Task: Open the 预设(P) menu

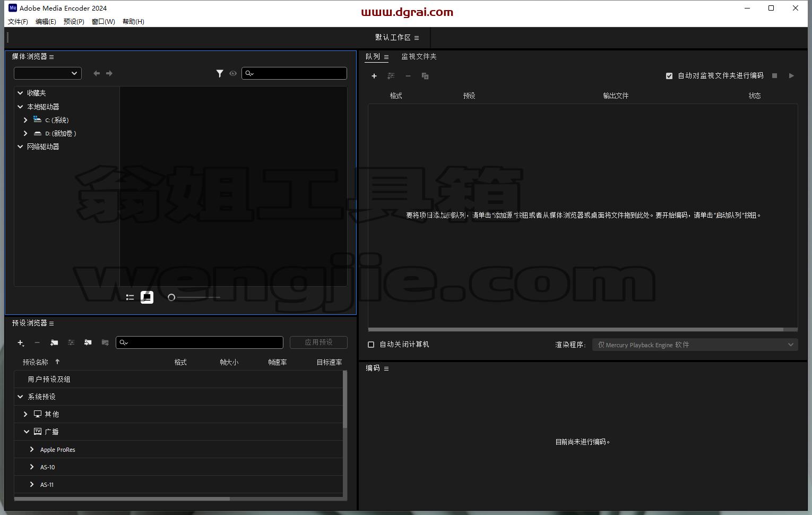Action: click(x=74, y=22)
